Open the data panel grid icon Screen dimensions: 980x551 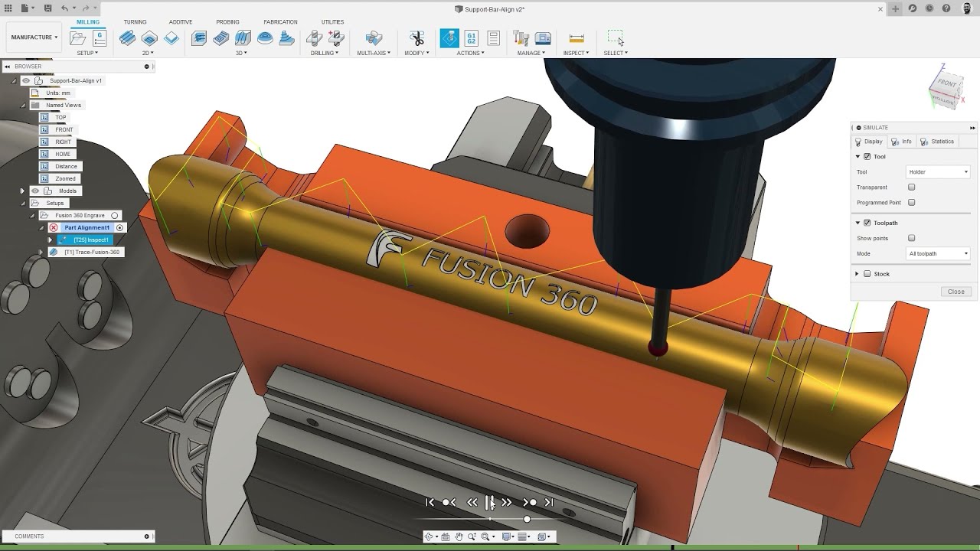(x=8, y=8)
